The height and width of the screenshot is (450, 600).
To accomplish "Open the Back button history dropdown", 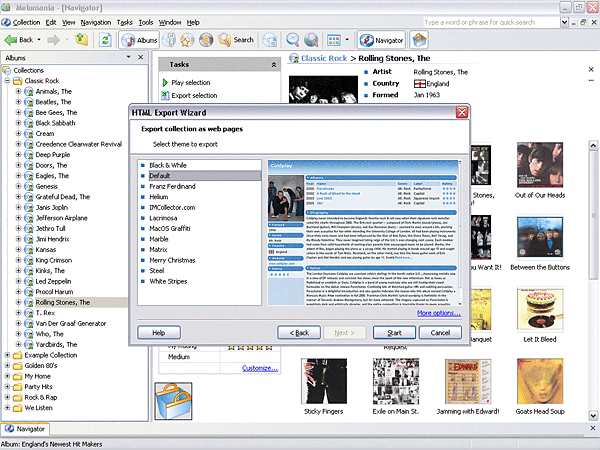I will [x=39, y=40].
